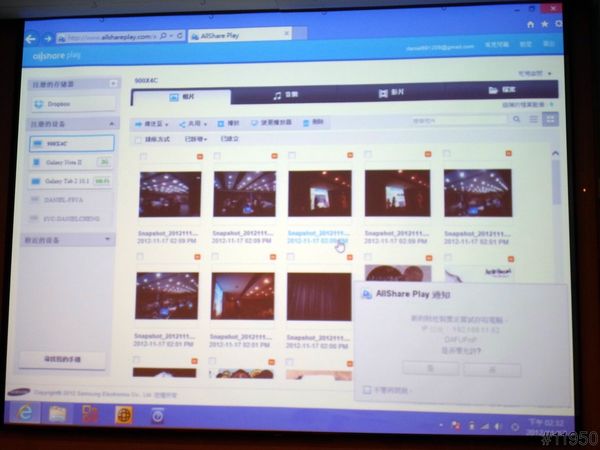Open the address bar search magnifier
600x450 pixels.
pyautogui.click(x=163, y=36)
